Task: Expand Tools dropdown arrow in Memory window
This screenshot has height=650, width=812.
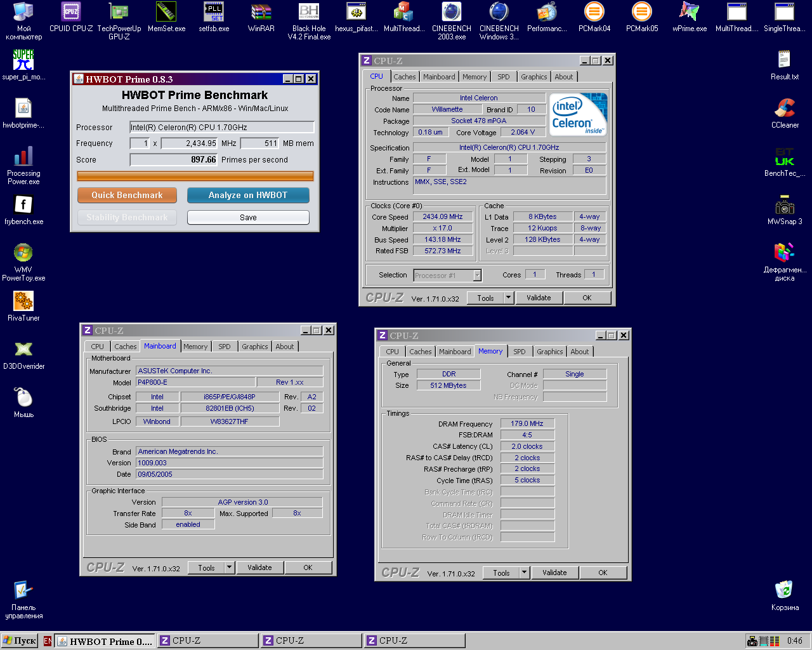Action: (524, 573)
